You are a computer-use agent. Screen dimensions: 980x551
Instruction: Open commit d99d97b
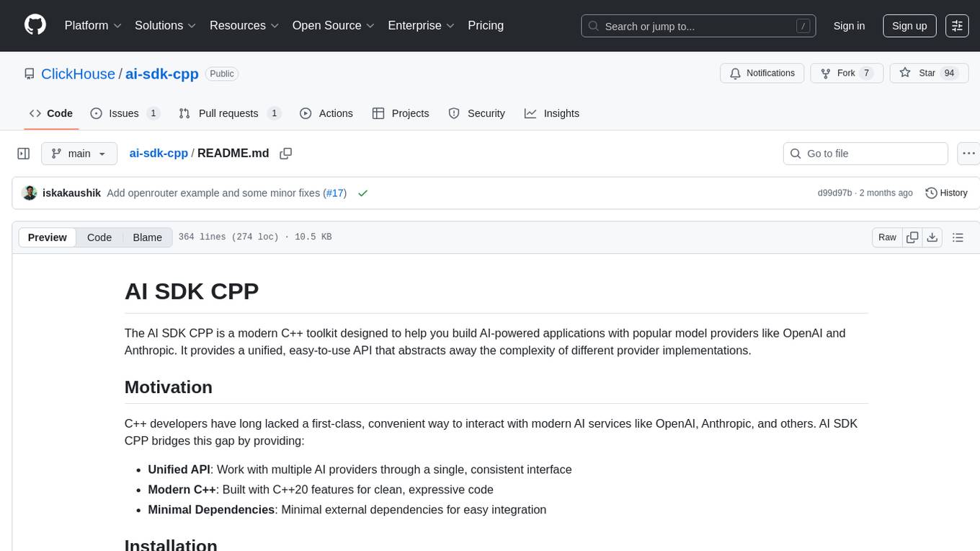[x=834, y=193]
